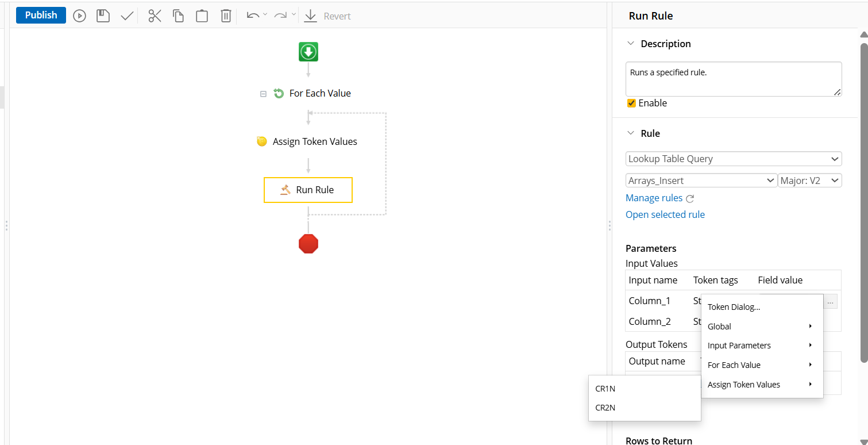Image resolution: width=868 pixels, height=445 pixels.
Task: Click the Cut scissors icon
Action: (x=155, y=16)
